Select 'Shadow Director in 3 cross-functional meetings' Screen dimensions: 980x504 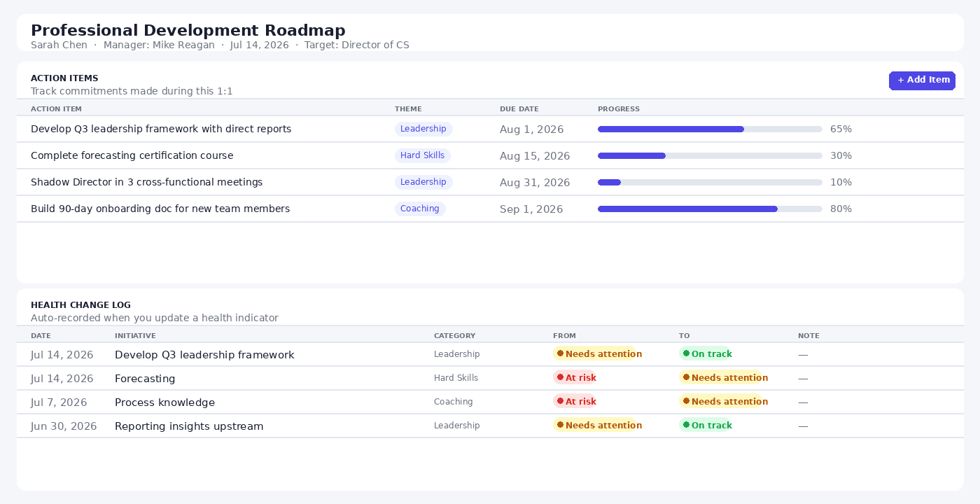(x=147, y=183)
